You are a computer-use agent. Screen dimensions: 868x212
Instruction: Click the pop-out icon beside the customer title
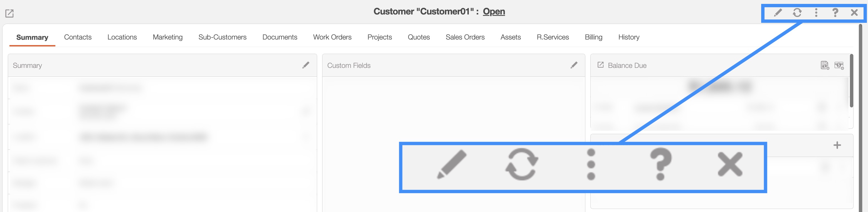point(9,13)
